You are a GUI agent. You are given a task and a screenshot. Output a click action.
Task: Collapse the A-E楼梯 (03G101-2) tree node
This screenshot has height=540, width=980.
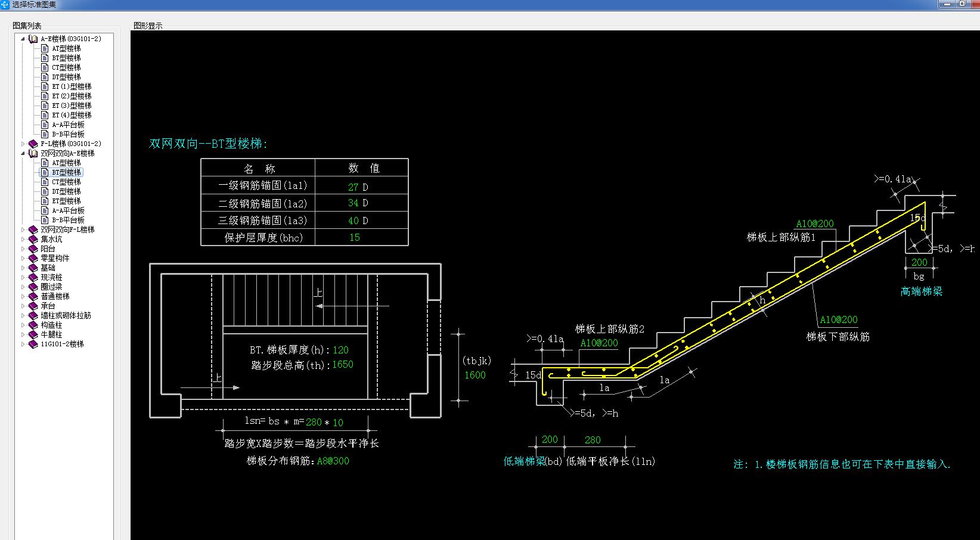tap(23, 39)
